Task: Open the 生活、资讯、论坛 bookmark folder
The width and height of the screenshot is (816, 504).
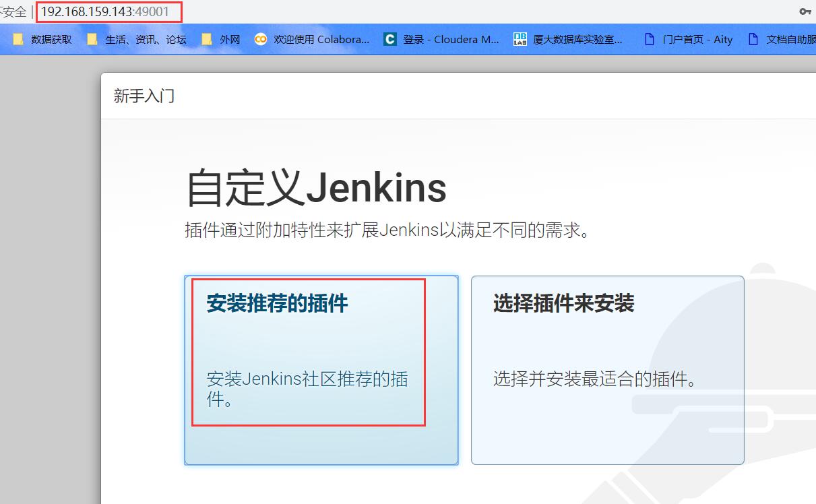Action: [x=136, y=39]
